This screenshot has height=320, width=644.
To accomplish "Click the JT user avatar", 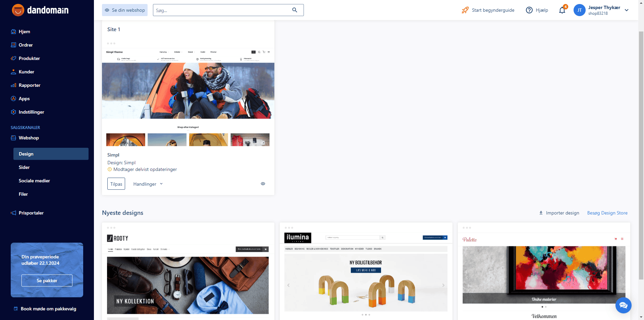I will (x=579, y=10).
